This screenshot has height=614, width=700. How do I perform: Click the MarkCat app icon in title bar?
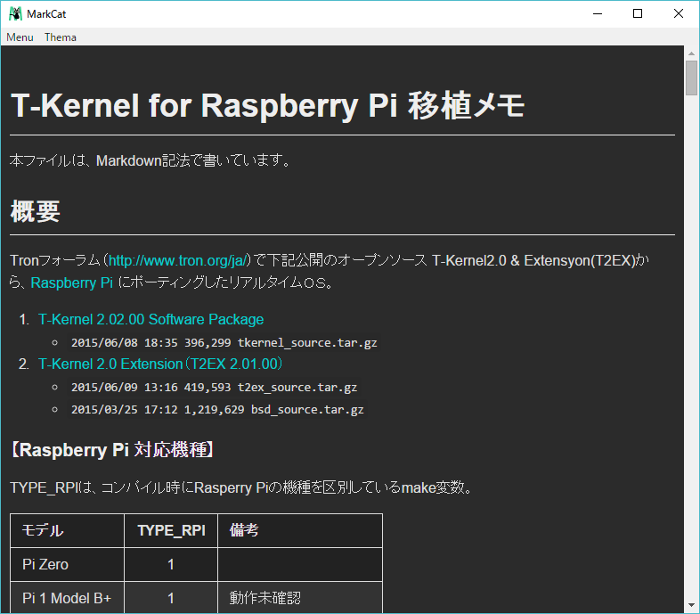pos(15,14)
